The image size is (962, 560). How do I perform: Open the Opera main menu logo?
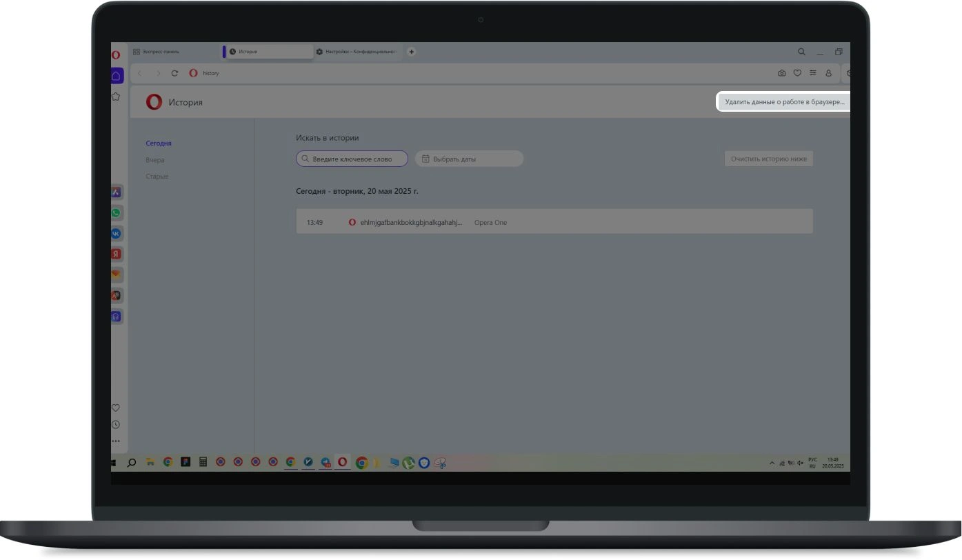(x=115, y=54)
